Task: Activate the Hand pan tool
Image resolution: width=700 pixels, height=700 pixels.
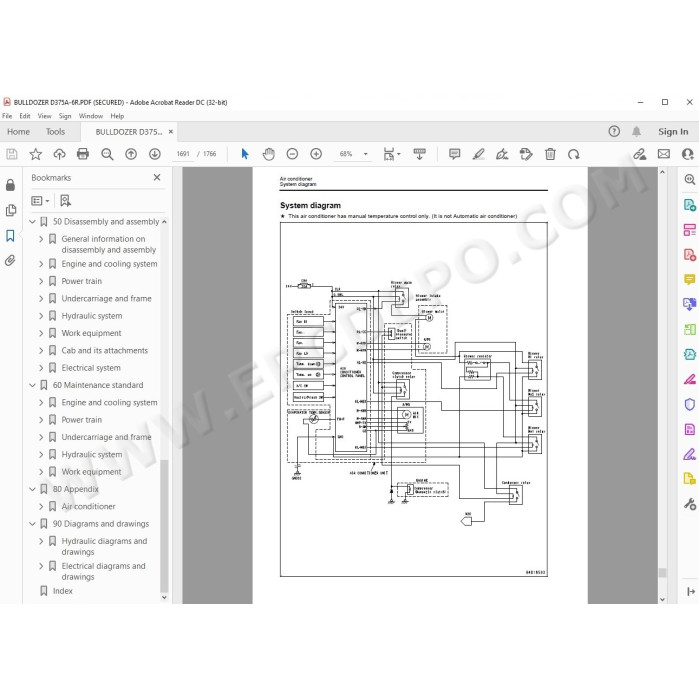Action: [268, 154]
